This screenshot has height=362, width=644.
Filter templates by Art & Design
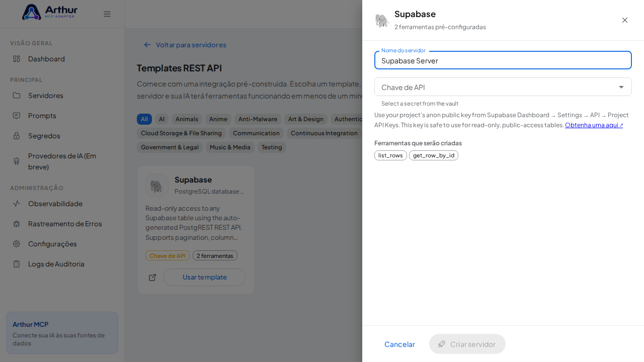pos(306,119)
